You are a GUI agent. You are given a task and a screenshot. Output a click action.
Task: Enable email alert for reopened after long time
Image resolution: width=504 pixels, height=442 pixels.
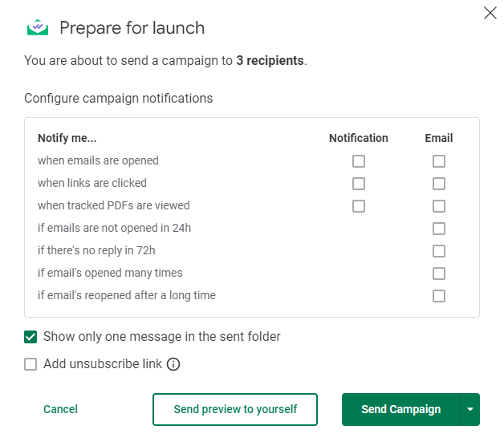439,296
